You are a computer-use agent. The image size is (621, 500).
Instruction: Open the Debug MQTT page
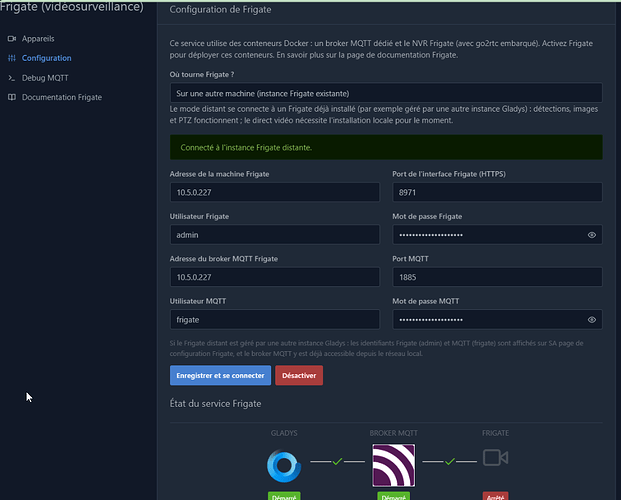pyautogui.click(x=45, y=78)
